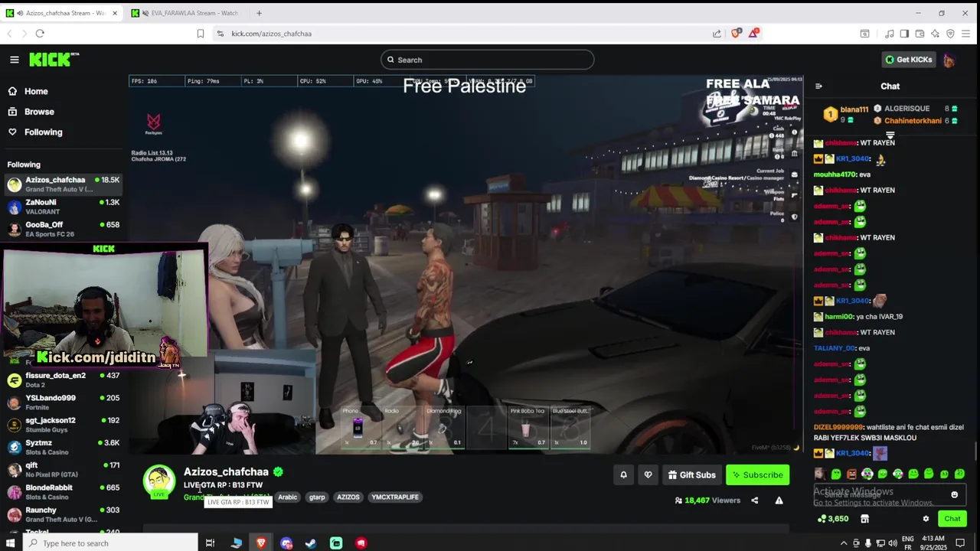The image size is (980, 551).
Task: Open Brave Leo AI sparkle icon
Action: tap(935, 34)
